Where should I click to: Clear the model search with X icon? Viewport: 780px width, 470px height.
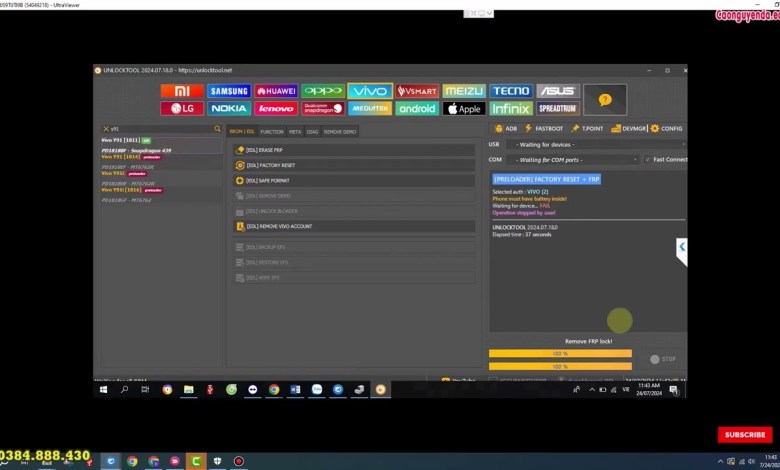coord(106,129)
